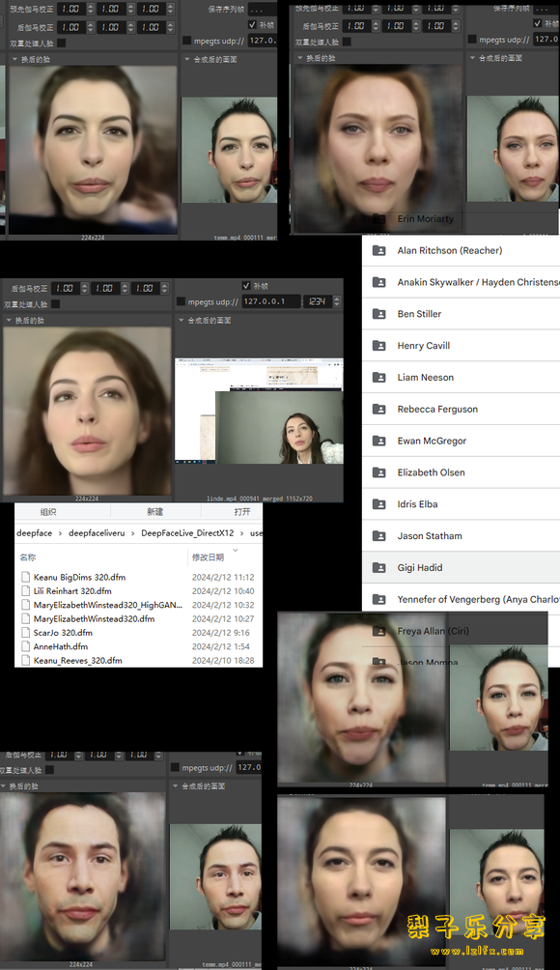Open the Henry Cavill folder name
560x970 pixels.
[x=424, y=346]
